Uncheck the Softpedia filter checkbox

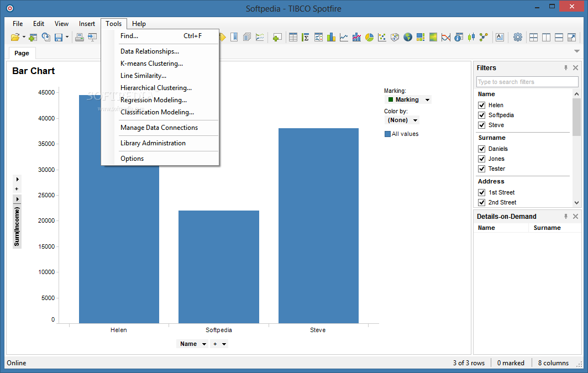pos(482,115)
